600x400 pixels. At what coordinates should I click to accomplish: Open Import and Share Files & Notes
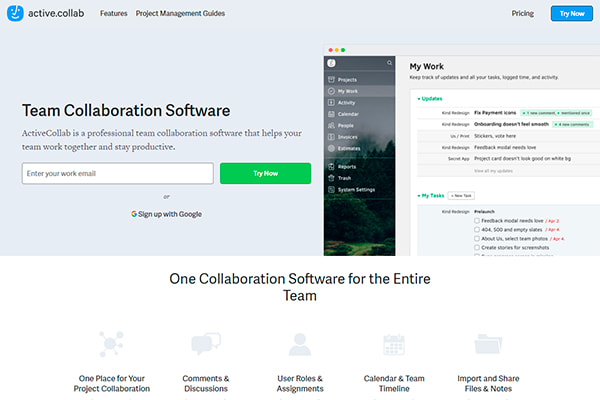click(488, 384)
